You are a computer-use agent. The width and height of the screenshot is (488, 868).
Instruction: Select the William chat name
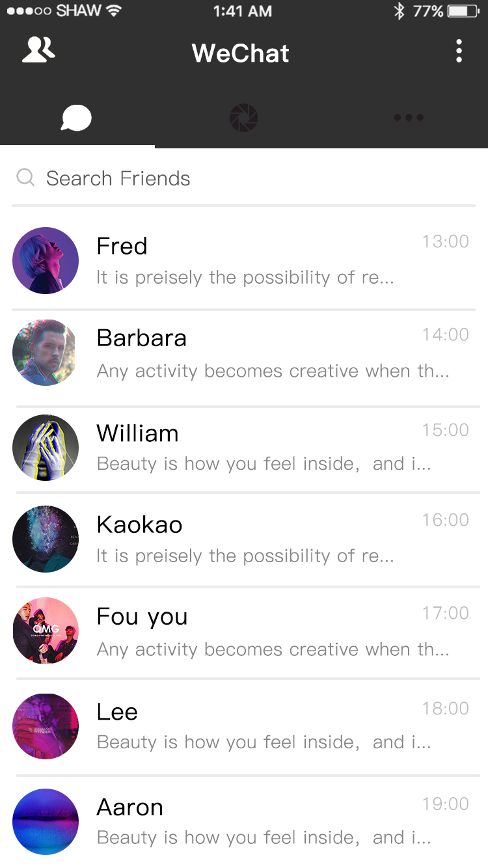coord(137,433)
